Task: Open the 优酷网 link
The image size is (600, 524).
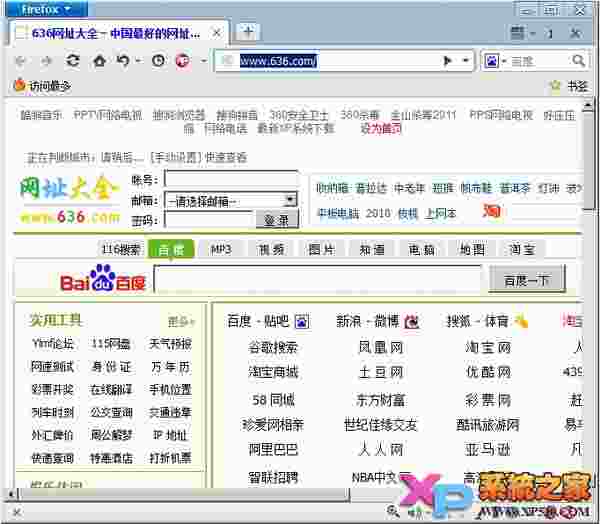Action: click(x=488, y=372)
